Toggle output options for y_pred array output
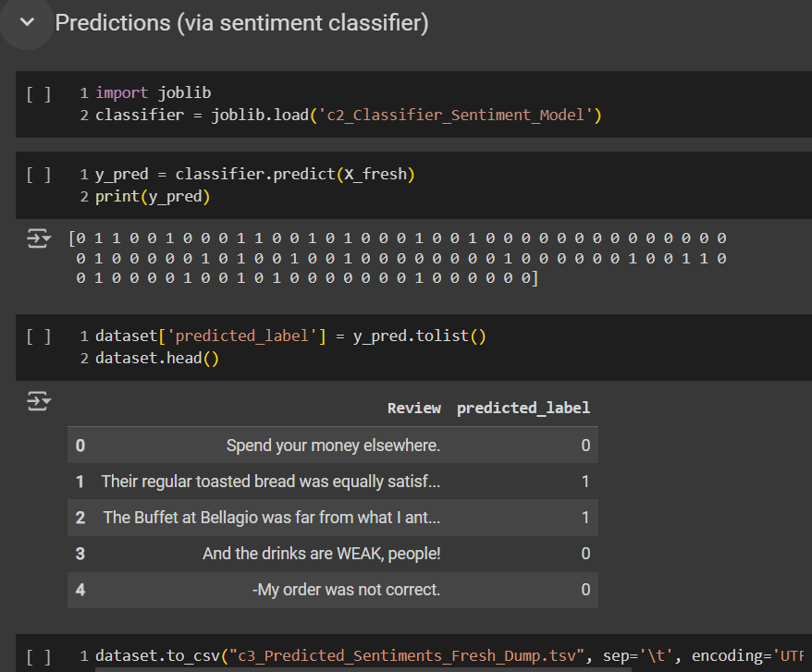 [x=39, y=239]
